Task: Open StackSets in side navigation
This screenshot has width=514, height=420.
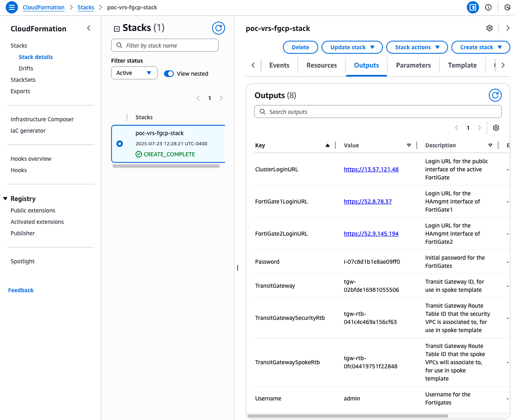Action: tap(23, 80)
